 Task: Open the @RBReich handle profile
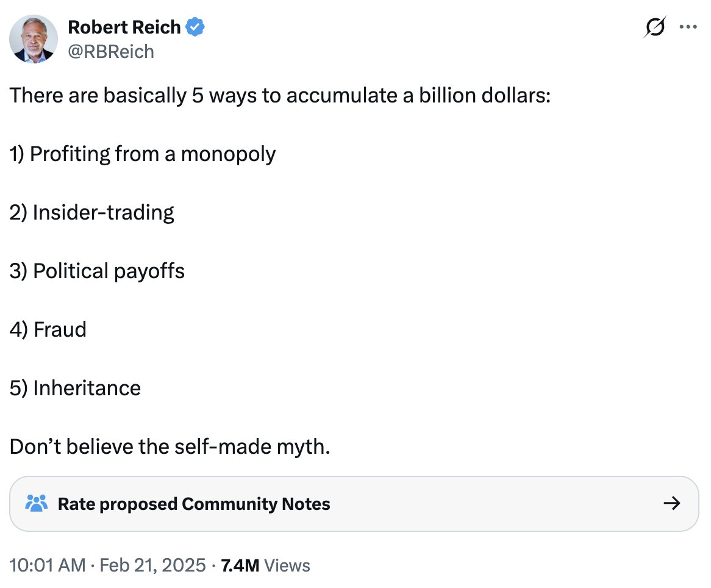pos(110,51)
